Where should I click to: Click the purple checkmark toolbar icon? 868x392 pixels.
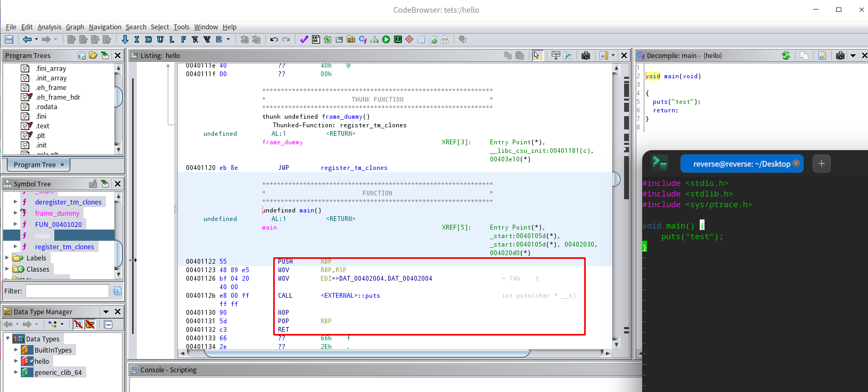304,39
